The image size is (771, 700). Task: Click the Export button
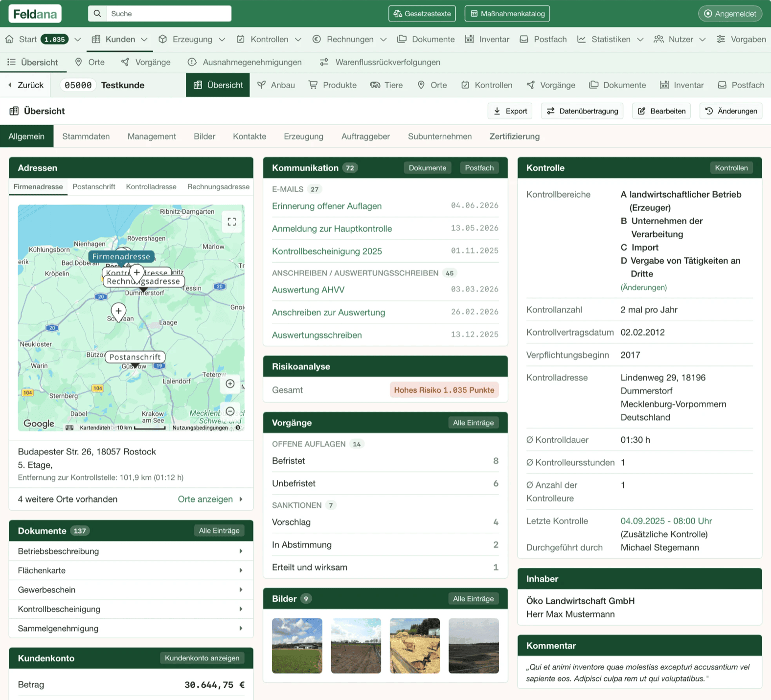pyautogui.click(x=510, y=111)
